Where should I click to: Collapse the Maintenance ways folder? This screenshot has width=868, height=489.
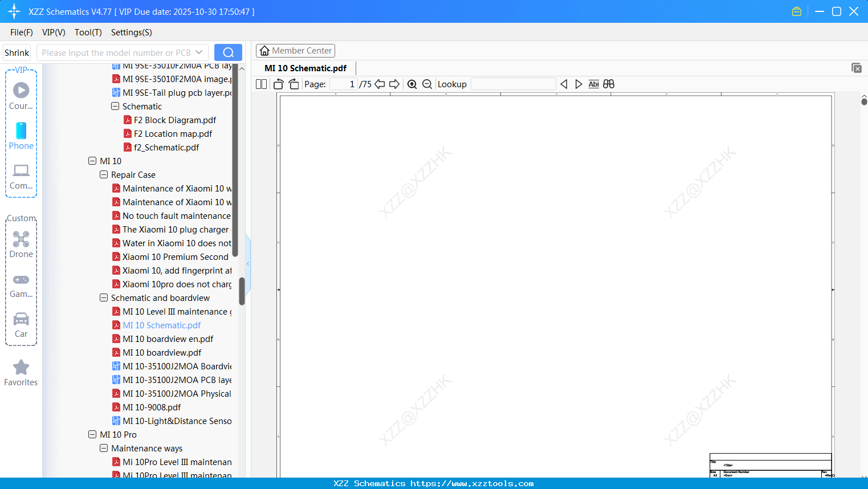click(104, 448)
